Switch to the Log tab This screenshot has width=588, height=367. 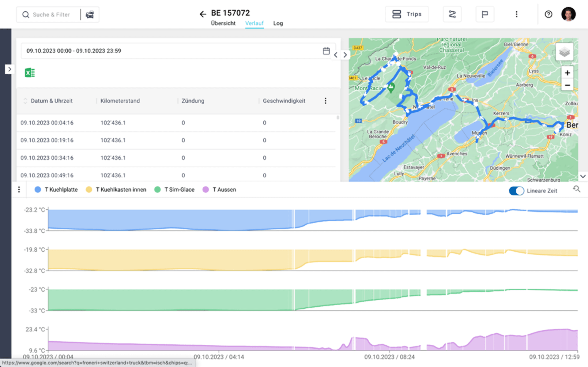click(x=278, y=23)
